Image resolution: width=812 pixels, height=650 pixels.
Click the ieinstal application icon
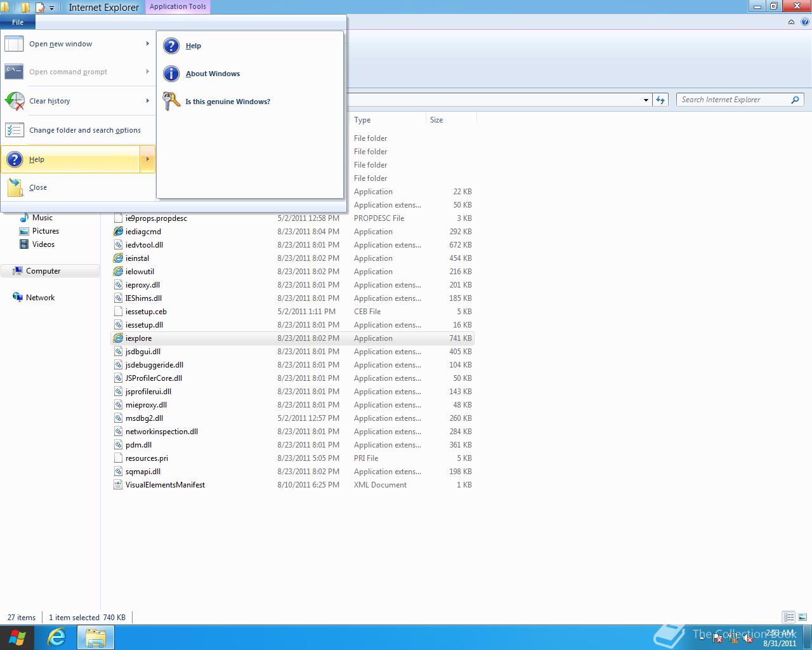point(118,258)
